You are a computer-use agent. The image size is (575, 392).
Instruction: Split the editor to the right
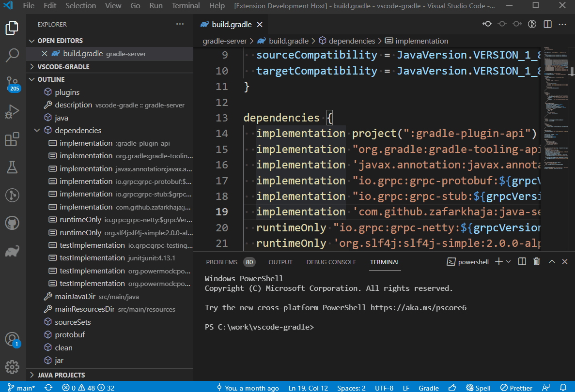point(547,24)
